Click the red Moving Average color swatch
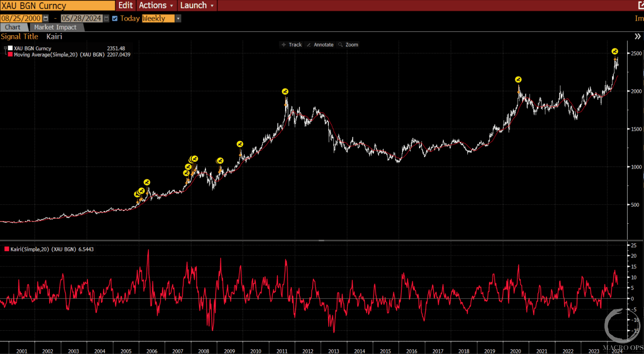 tap(10, 54)
